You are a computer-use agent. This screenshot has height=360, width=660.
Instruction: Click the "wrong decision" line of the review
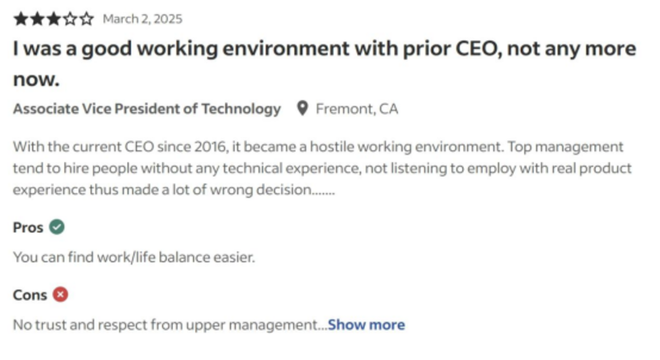pos(174,189)
